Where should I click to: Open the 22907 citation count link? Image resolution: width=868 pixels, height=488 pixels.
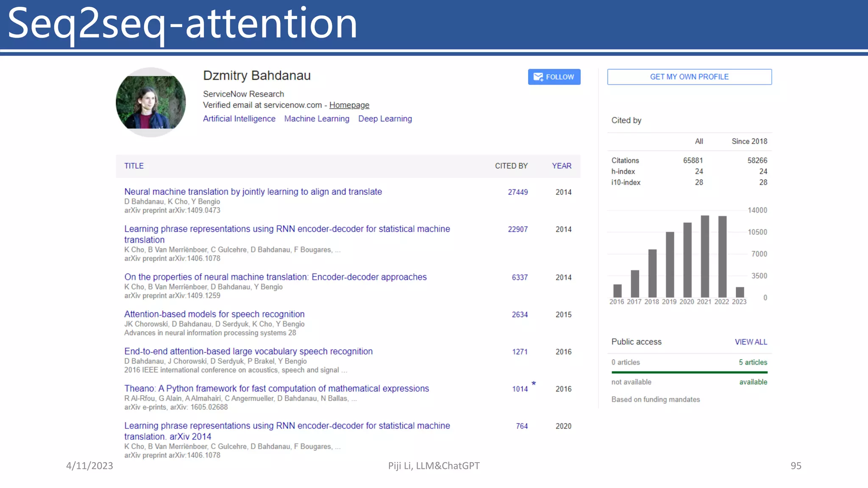(x=518, y=229)
